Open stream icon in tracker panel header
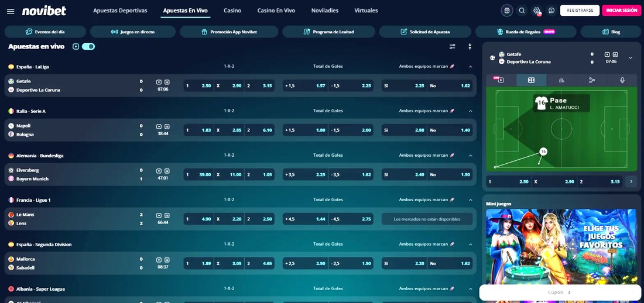 tap(607, 54)
